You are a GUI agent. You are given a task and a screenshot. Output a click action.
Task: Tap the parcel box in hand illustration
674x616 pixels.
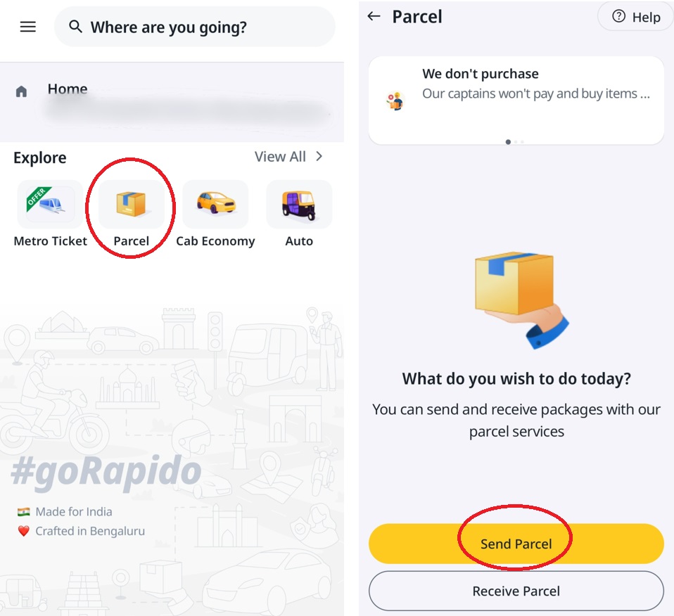521,300
